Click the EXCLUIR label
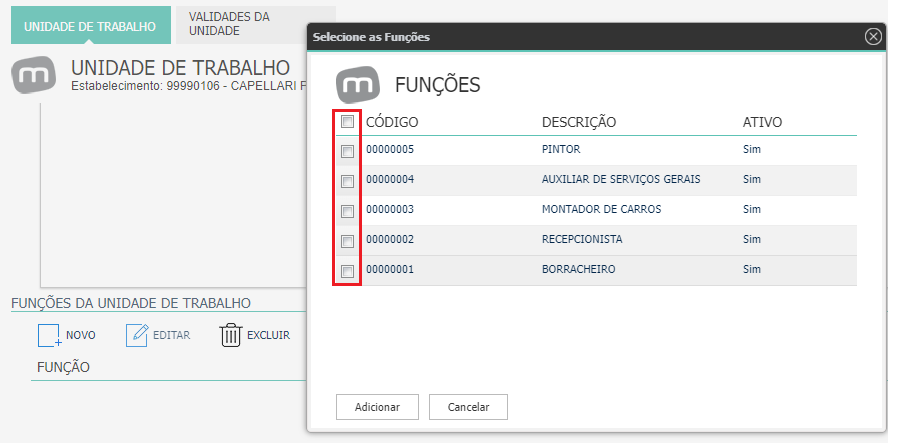Image resolution: width=901 pixels, height=443 pixels. tap(268, 336)
